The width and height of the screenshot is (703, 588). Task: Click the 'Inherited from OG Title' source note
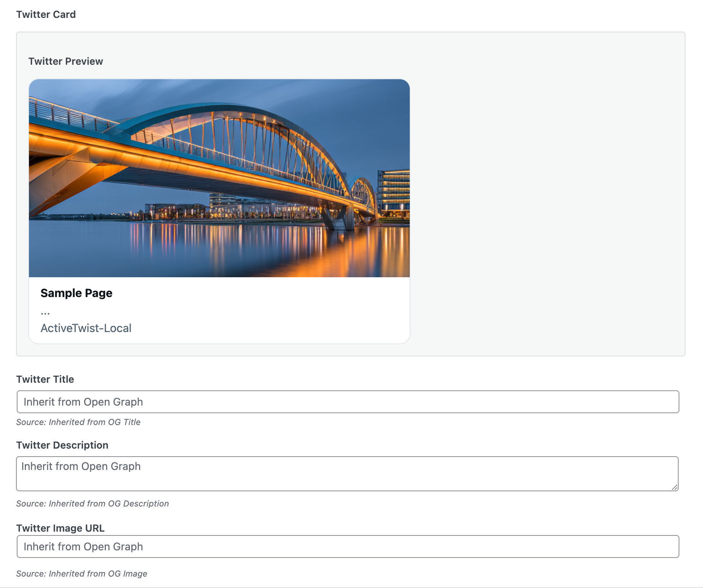[x=78, y=422]
